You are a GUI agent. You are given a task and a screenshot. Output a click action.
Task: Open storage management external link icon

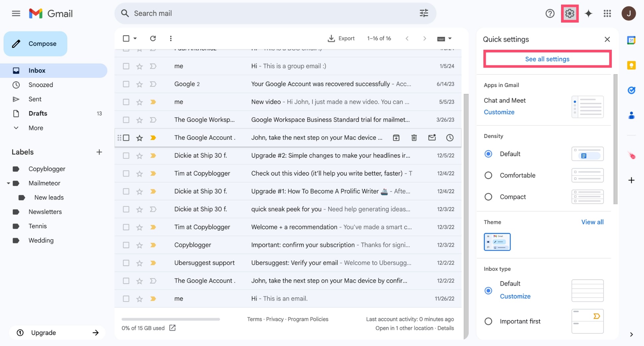tap(172, 328)
